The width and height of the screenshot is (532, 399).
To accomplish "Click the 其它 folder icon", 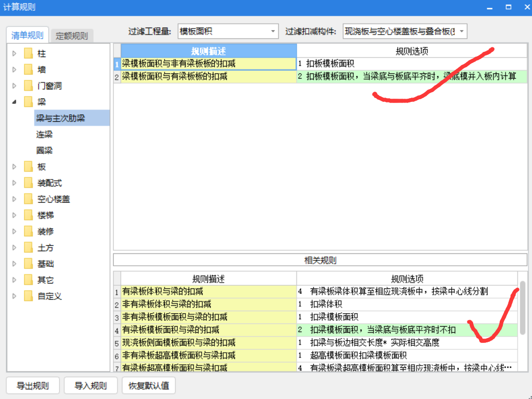I will tap(29, 280).
